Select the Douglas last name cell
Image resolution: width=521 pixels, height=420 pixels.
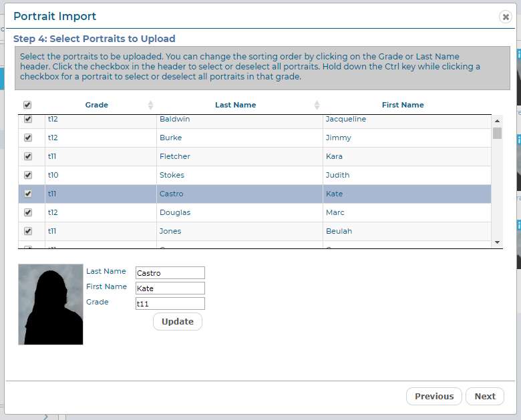click(x=240, y=212)
